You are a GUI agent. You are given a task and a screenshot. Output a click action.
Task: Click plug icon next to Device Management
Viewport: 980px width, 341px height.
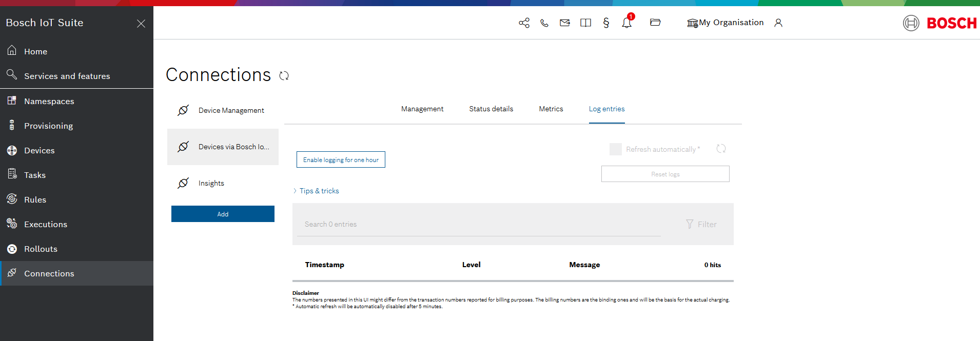[x=183, y=110]
